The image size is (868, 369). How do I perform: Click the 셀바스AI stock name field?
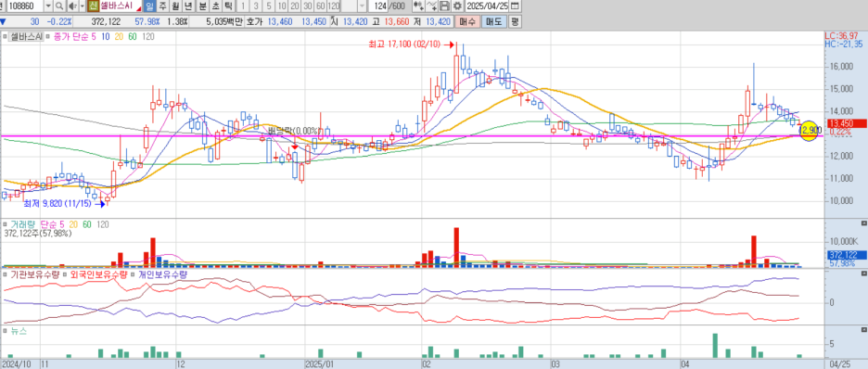pos(121,6)
